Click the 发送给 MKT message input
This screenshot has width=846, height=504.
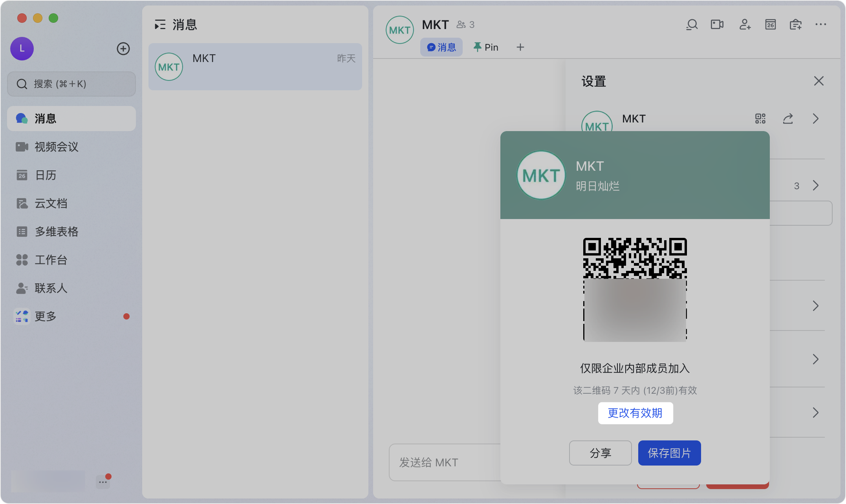pos(445,462)
